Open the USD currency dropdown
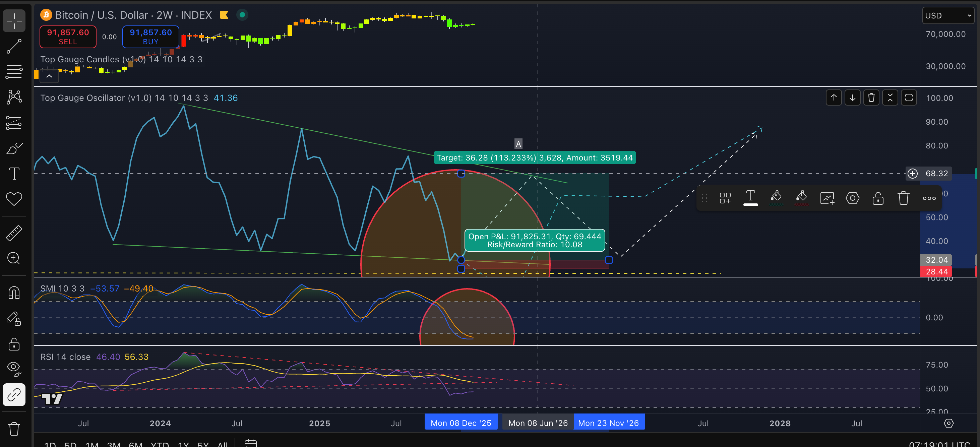The image size is (980, 447). pyautogui.click(x=948, y=16)
